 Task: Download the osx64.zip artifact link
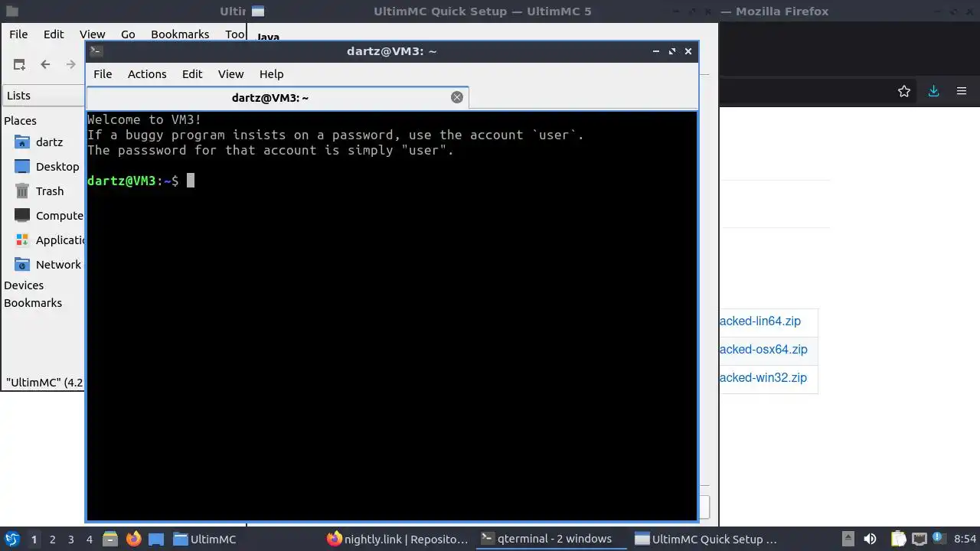point(763,350)
